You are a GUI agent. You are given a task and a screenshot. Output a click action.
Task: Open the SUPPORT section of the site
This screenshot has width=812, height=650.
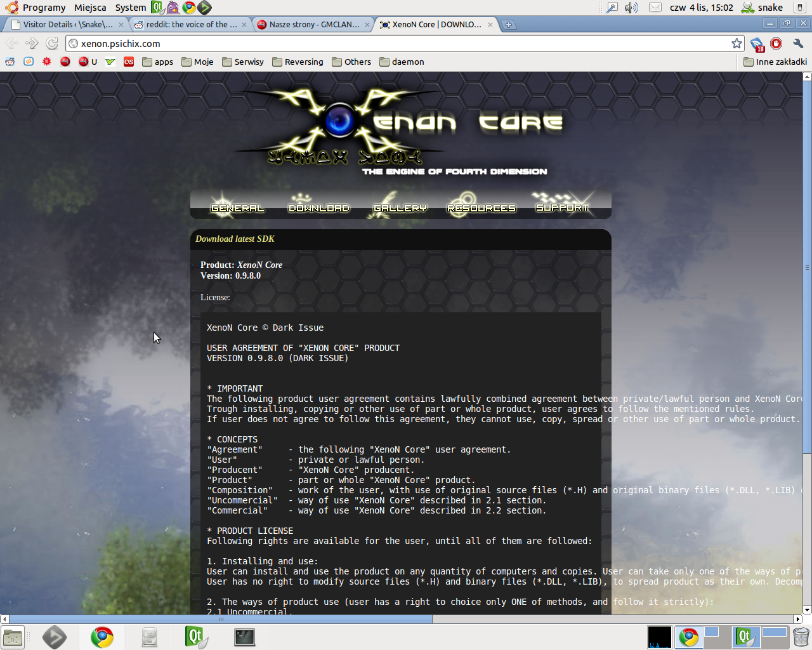point(562,207)
